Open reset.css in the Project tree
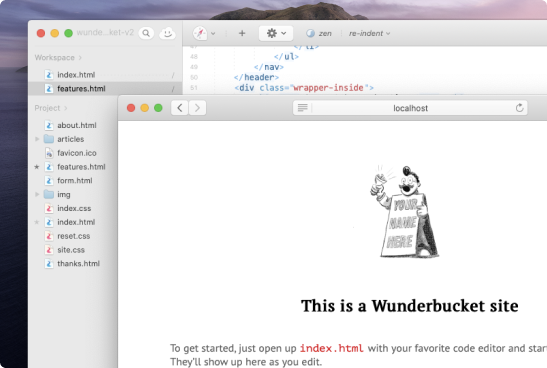 (x=74, y=236)
